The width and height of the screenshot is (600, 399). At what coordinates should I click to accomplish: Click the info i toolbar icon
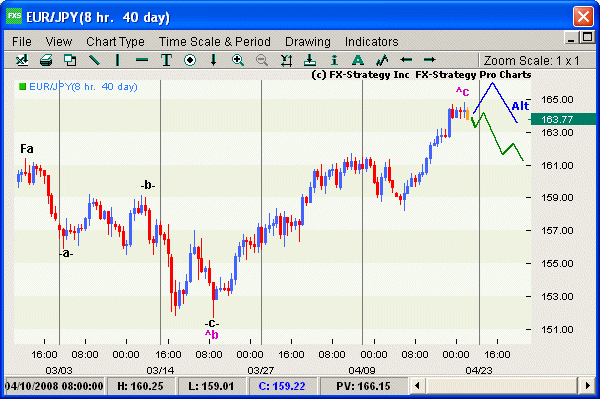click(334, 60)
